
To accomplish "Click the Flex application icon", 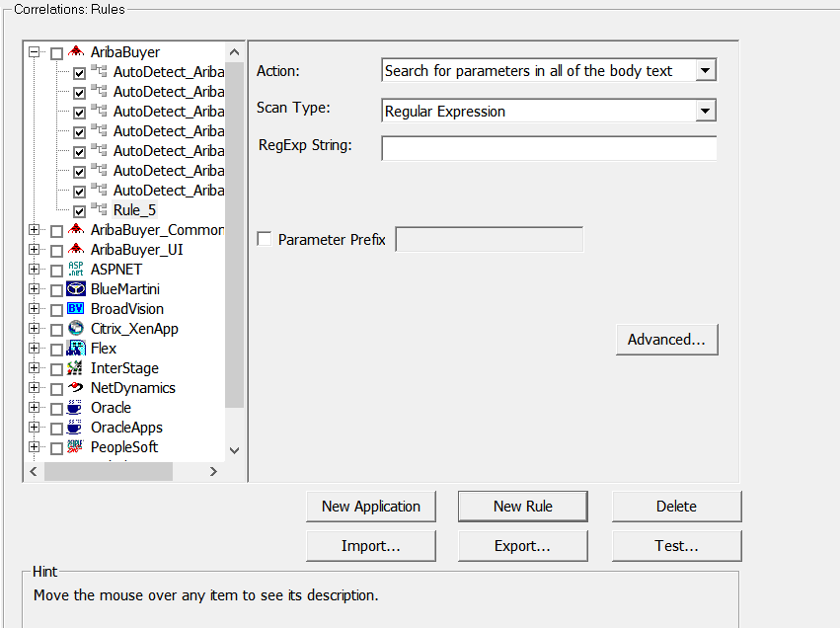I will [76, 348].
